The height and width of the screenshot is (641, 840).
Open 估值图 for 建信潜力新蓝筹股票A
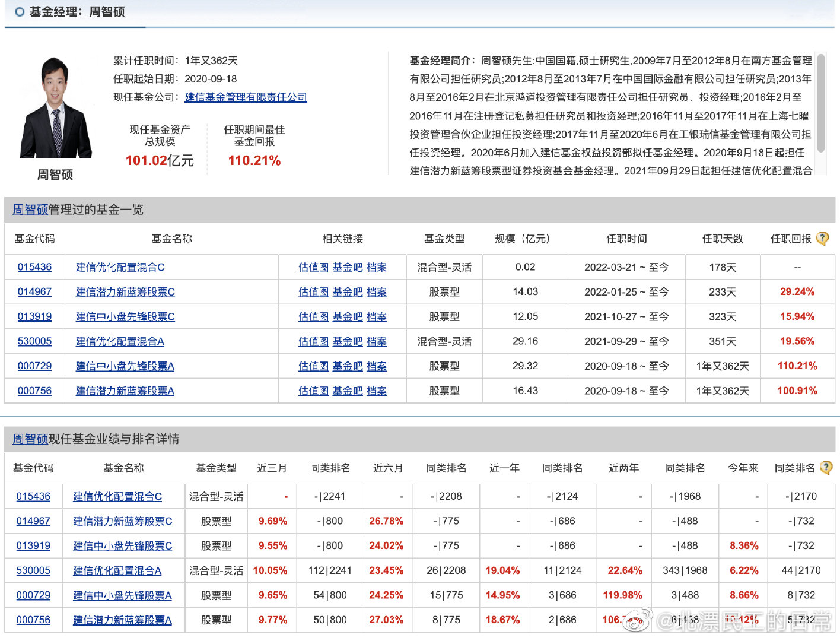(x=313, y=391)
